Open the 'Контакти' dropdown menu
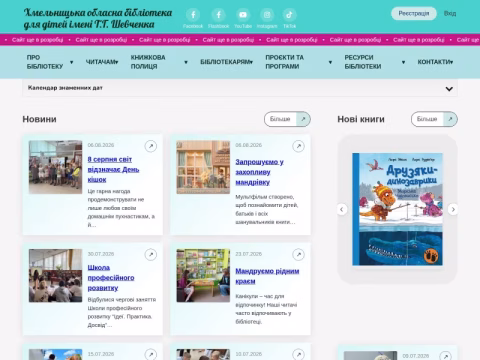Image resolution: width=480 pixels, height=360 pixels. [435, 62]
